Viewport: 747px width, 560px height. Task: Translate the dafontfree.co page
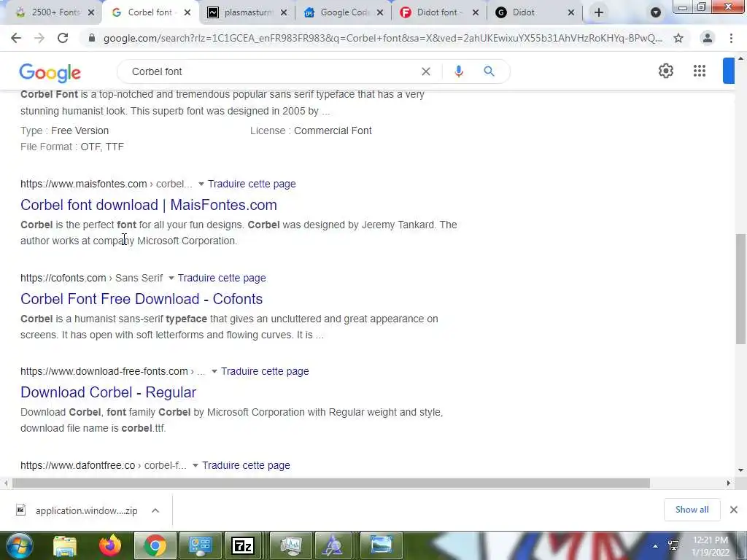(246, 466)
